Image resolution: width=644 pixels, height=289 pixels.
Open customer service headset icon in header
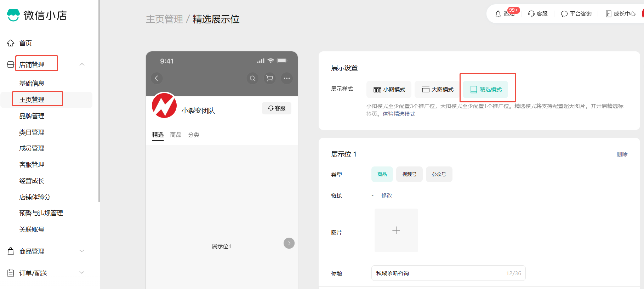pyautogui.click(x=531, y=14)
